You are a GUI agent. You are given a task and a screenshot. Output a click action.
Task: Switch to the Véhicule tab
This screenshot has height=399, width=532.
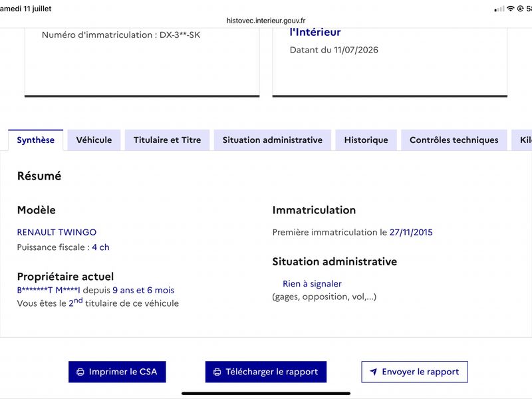tap(94, 140)
